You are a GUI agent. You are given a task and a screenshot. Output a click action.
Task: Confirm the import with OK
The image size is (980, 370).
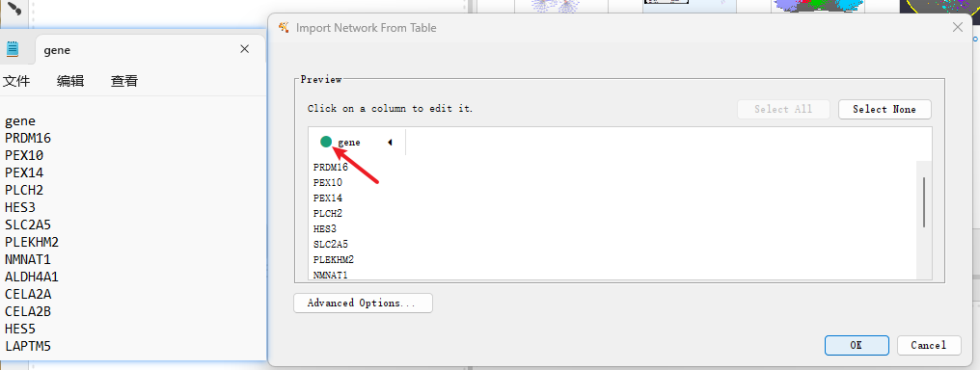click(x=857, y=345)
